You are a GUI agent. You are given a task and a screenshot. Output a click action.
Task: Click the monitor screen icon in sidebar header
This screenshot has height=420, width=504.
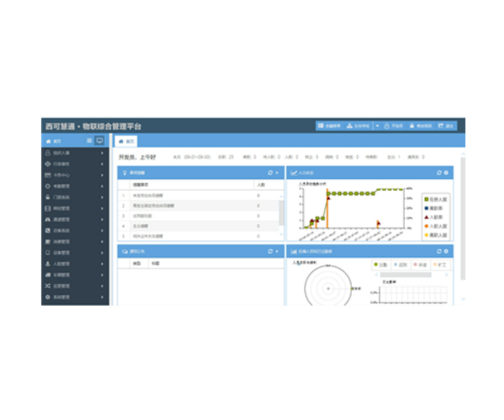point(100,141)
